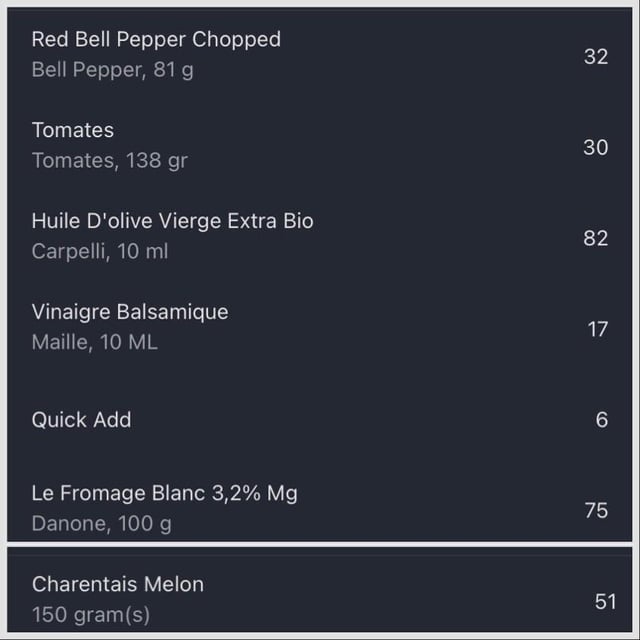Open the Charentais Melon entry
The image size is (640, 640).
click(320, 594)
